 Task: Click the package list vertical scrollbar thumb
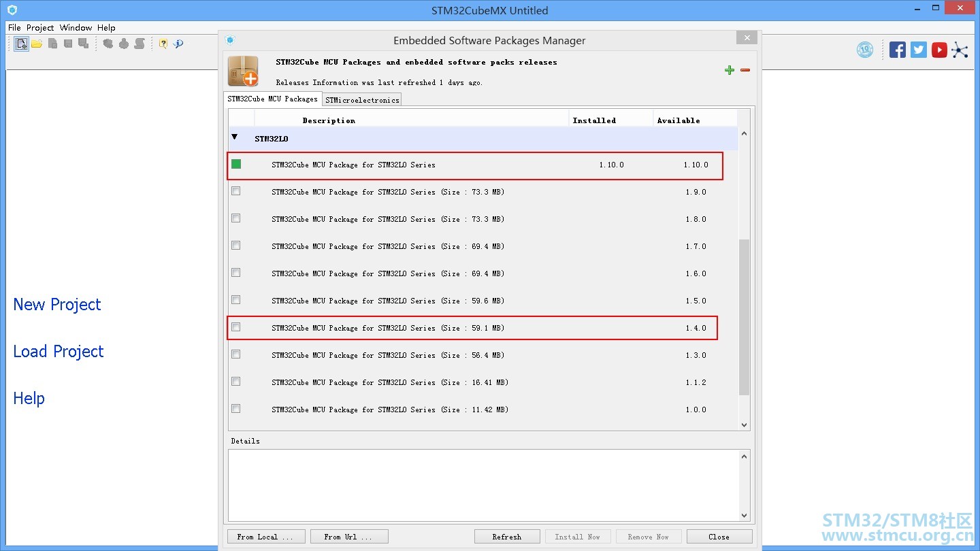744,317
